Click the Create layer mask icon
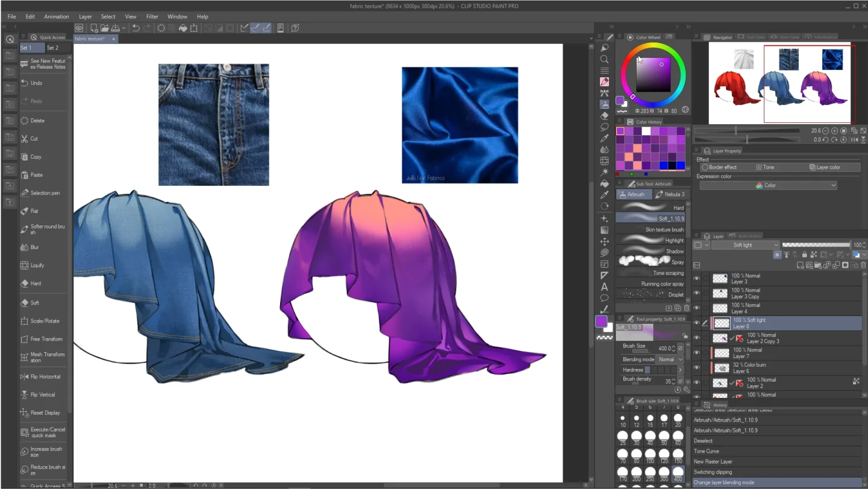Viewport: 868px width, 489px height. coord(846,265)
